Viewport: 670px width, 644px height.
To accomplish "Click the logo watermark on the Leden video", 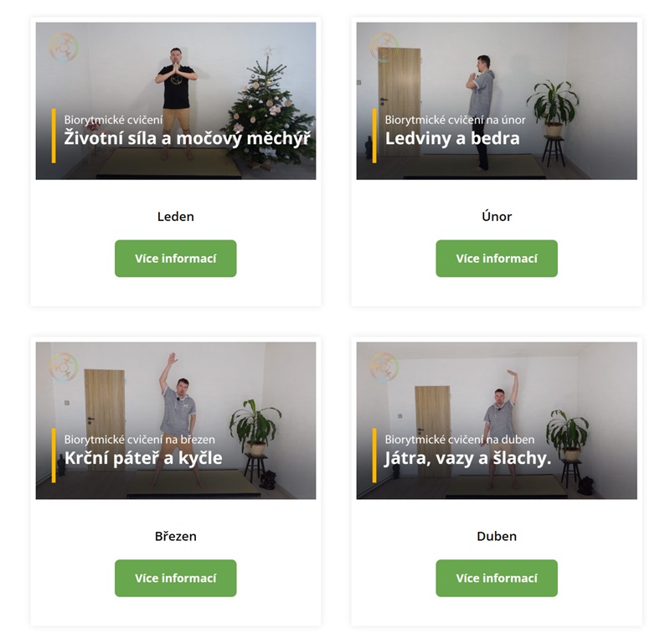I will pos(64,48).
